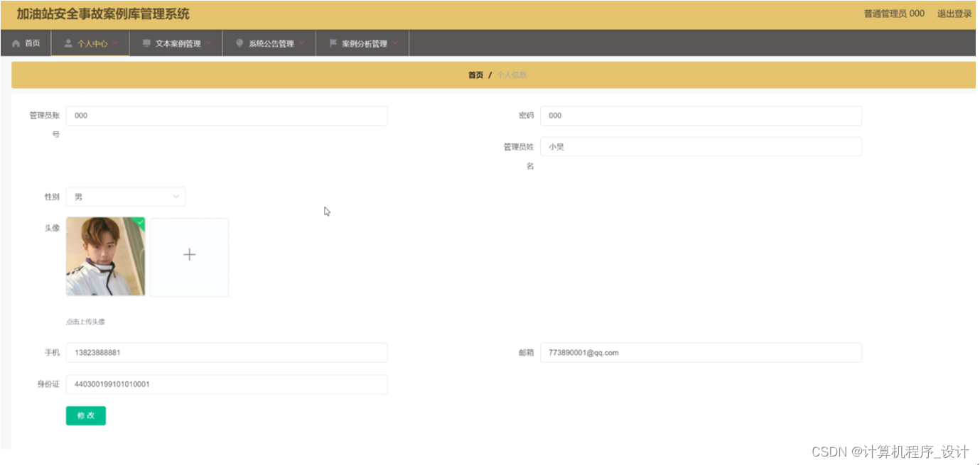
Task: Click the 点击上传头像 hint text
Action: click(x=85, y=322)
